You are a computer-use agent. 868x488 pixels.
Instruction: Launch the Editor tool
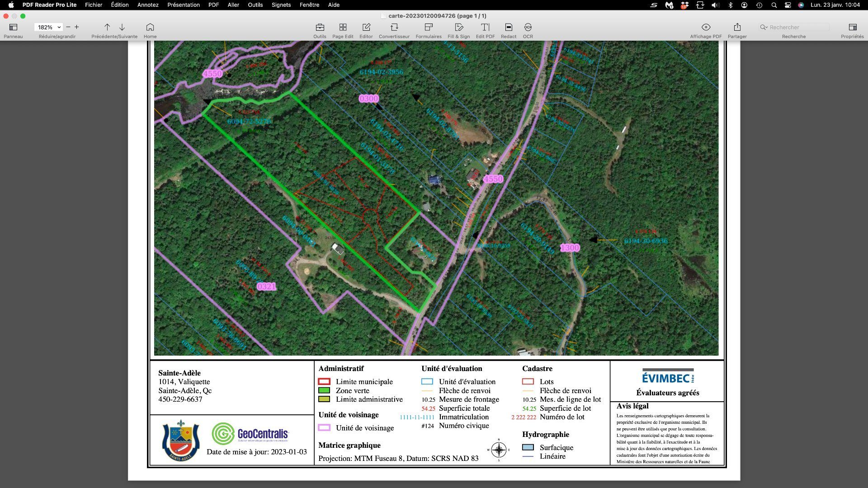click(366, 27)
